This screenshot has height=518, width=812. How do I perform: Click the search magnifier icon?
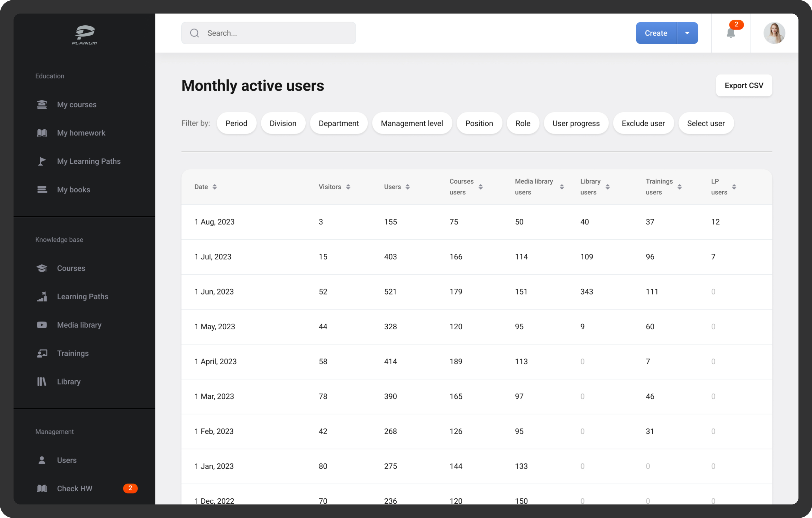pyautogui.click(x=195, y=33)
